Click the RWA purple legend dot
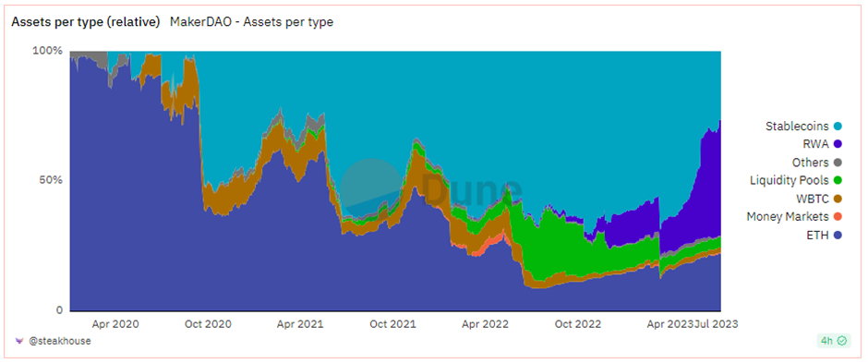868x363 pixels. point(838,144)
